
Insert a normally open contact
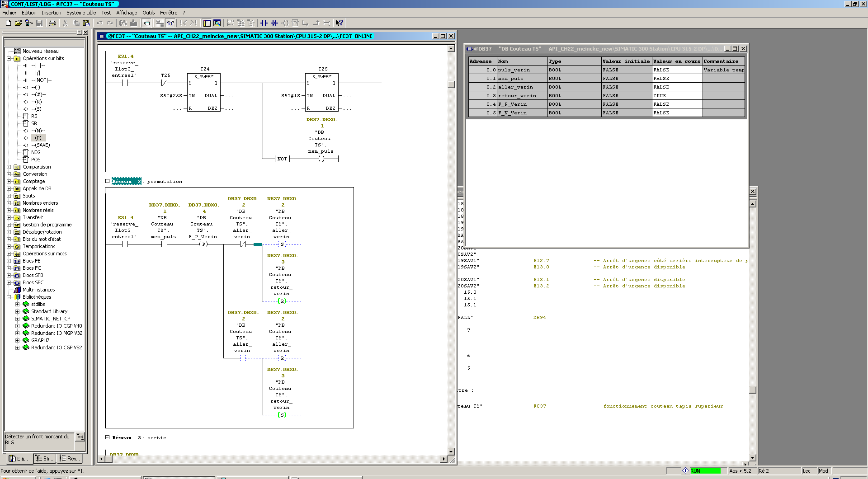pos(264,23)
